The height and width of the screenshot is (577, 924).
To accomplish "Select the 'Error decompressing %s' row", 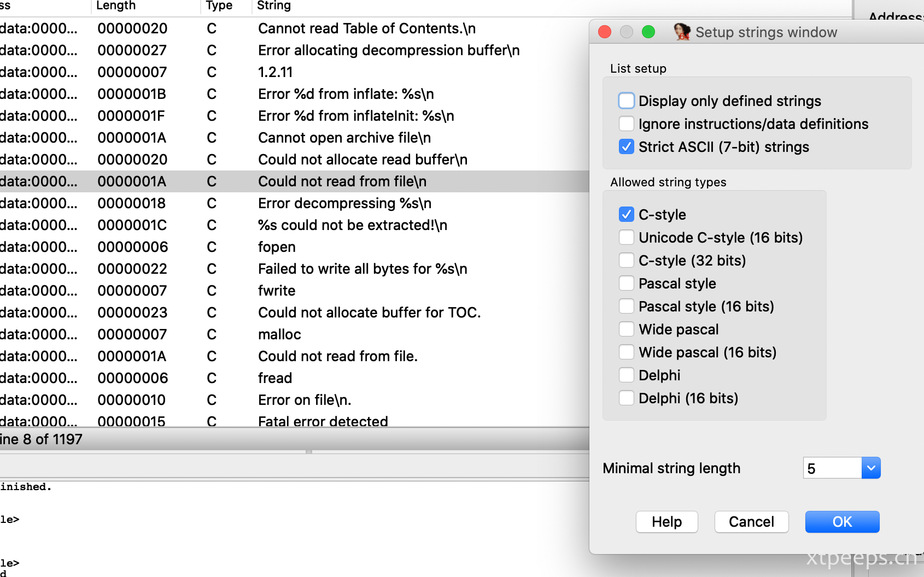I will pyautogui.click(x=294, y=203).
